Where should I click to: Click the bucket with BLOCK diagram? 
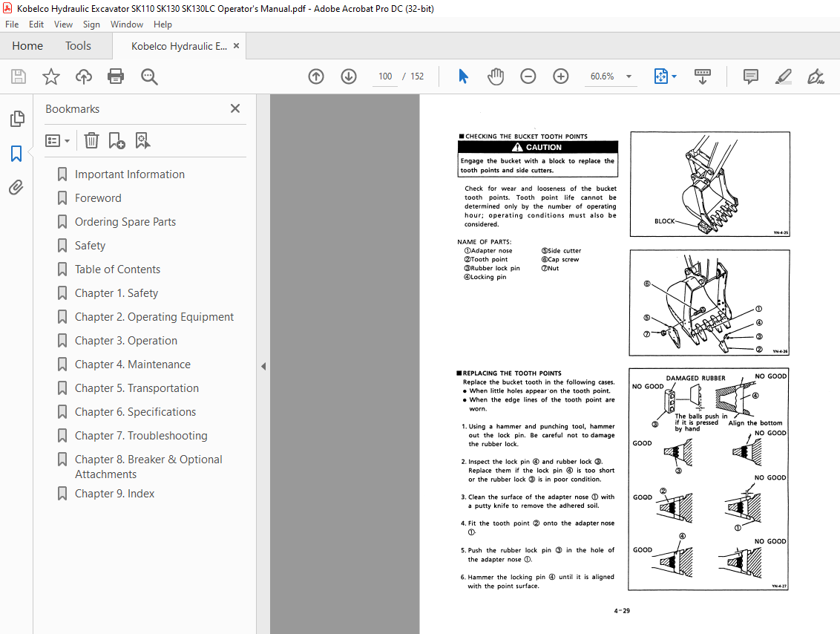tap(710, 184)
